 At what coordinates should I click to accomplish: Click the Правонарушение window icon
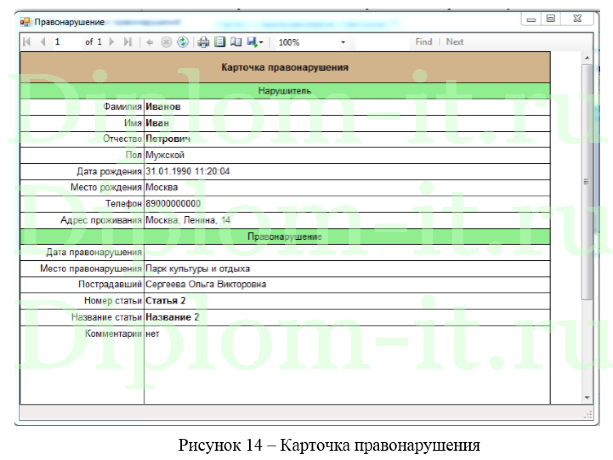coord(25,22)
